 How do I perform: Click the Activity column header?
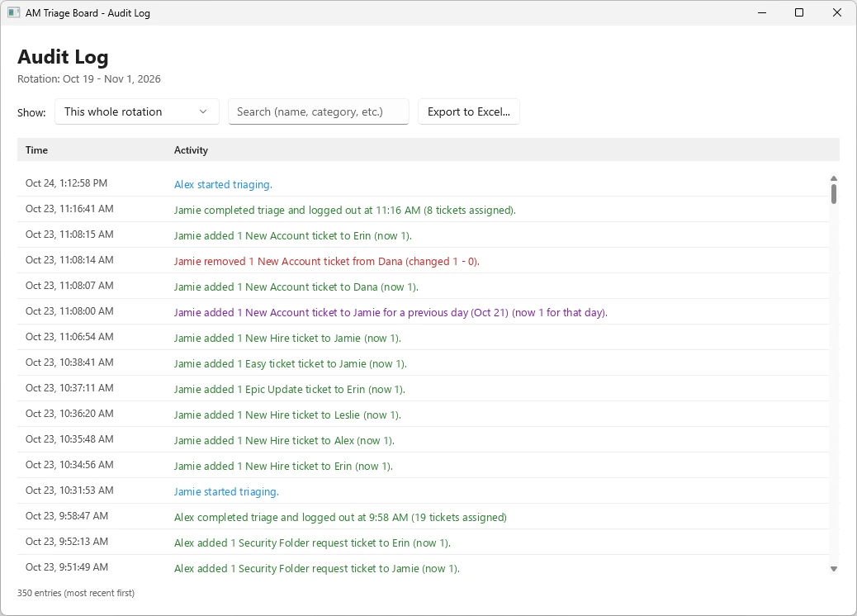pyautogui.click(x=191, y=149)
